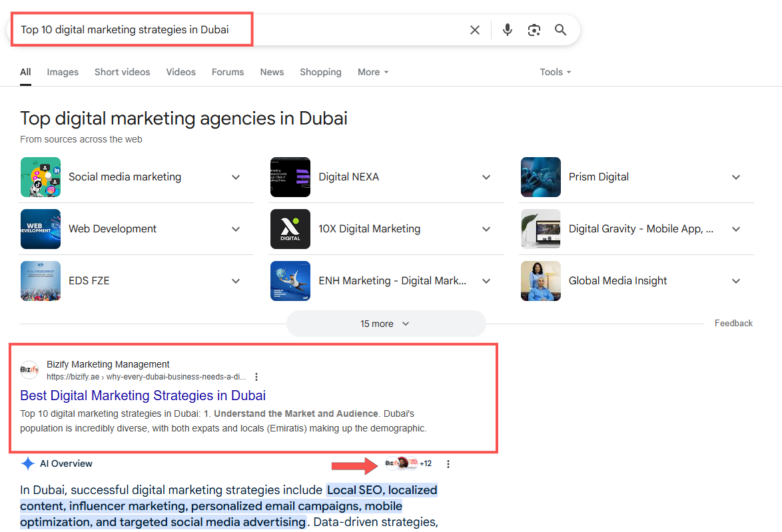Expand the ENH Marketing entry chevron
This screenshot has width=782, height=532.
(x=486, y=281)
